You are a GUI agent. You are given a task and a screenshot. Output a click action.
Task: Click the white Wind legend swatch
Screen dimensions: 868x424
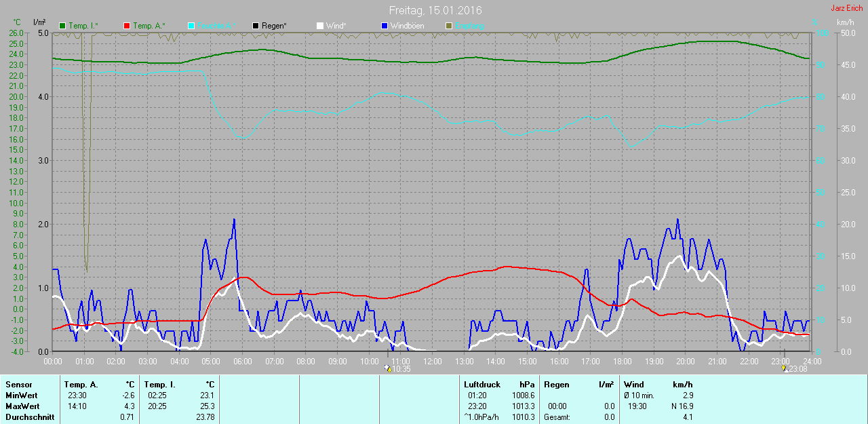tap(319, 26)
